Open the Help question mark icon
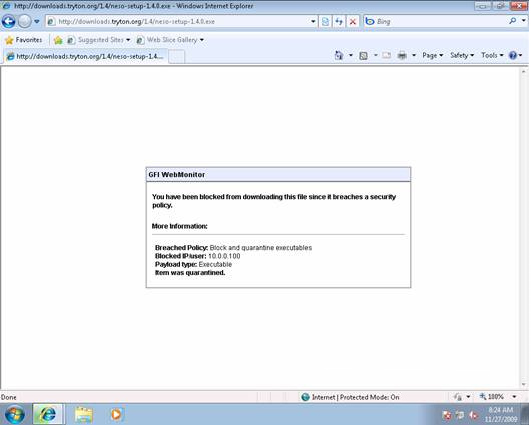This screenshot has height=425, width=531. coord(513,55)
